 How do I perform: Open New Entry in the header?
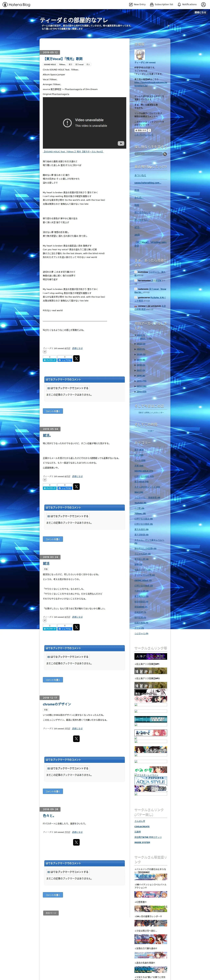click(x=137, y=5)
